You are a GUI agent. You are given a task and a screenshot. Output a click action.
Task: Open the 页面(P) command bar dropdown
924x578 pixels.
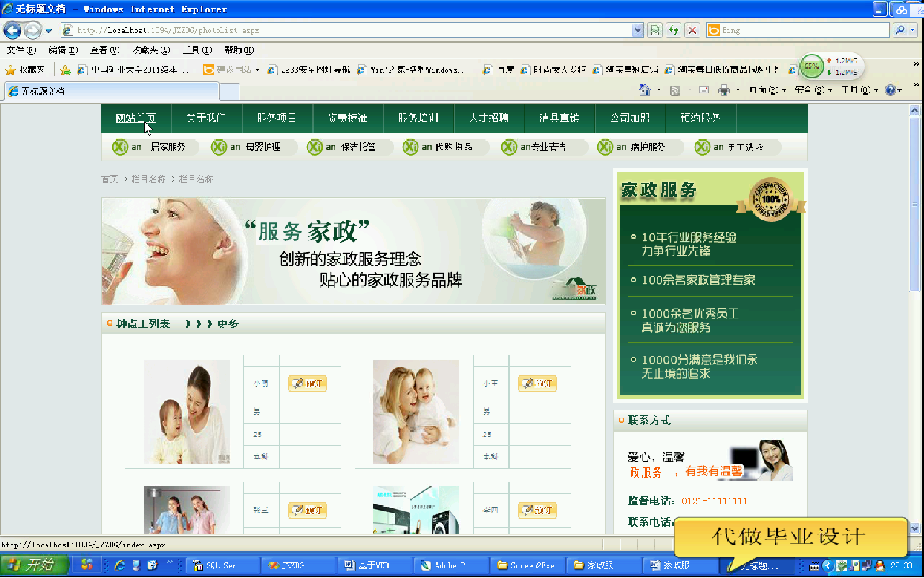(x=767, y=90)
